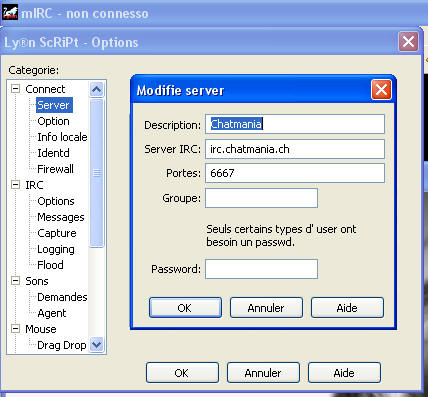
Task: Open the Flood category
Action: pyautogui.click(x=50, y=265)
